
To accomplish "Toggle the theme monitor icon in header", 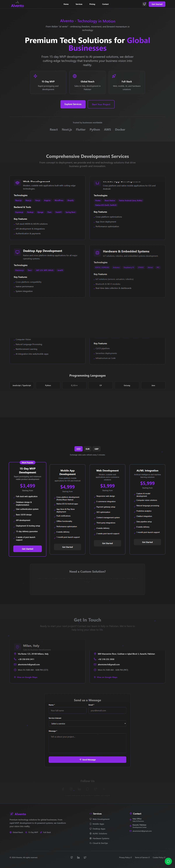I will (144, 4).
